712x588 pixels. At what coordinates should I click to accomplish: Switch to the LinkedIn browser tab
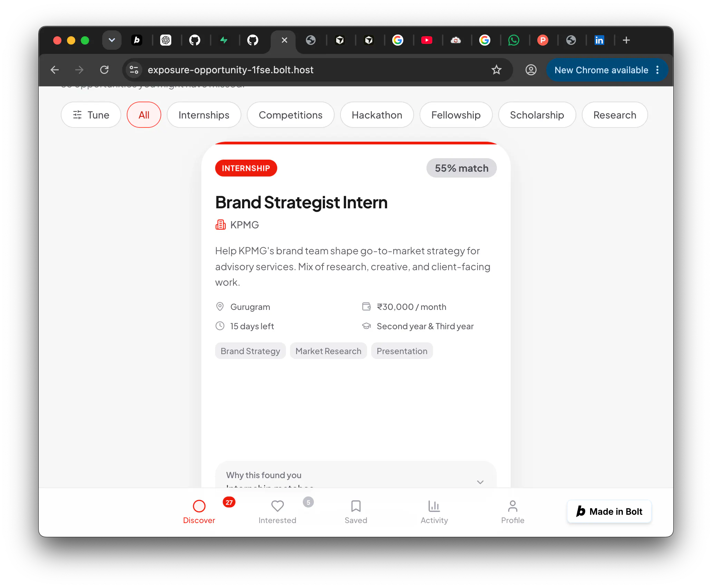coord(599,40)
